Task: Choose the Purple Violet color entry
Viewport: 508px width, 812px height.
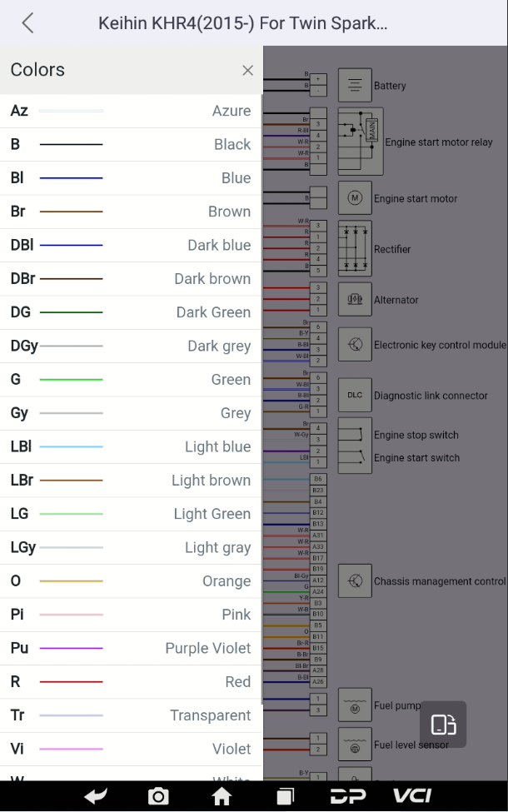Action: click(x=131, y=648)
